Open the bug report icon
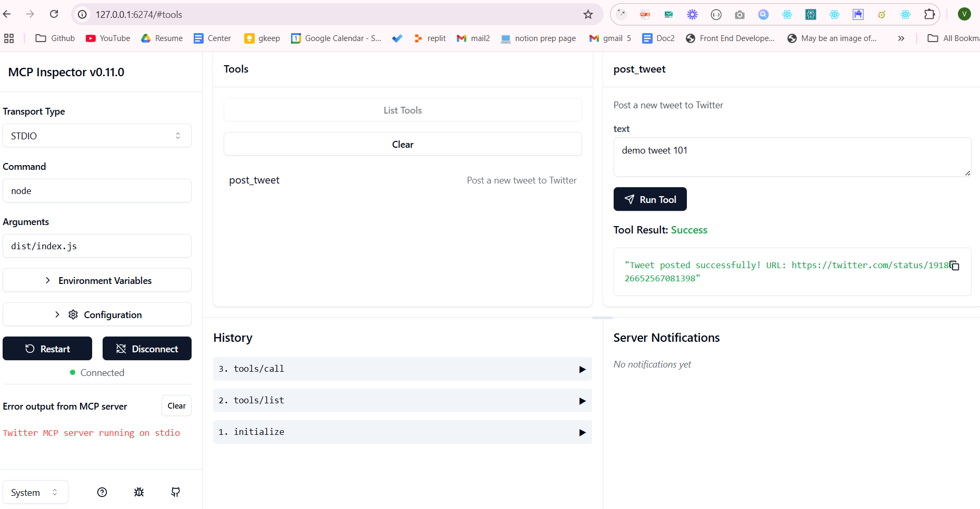This screenshot has width=980, height=509. tap(139, 492)
